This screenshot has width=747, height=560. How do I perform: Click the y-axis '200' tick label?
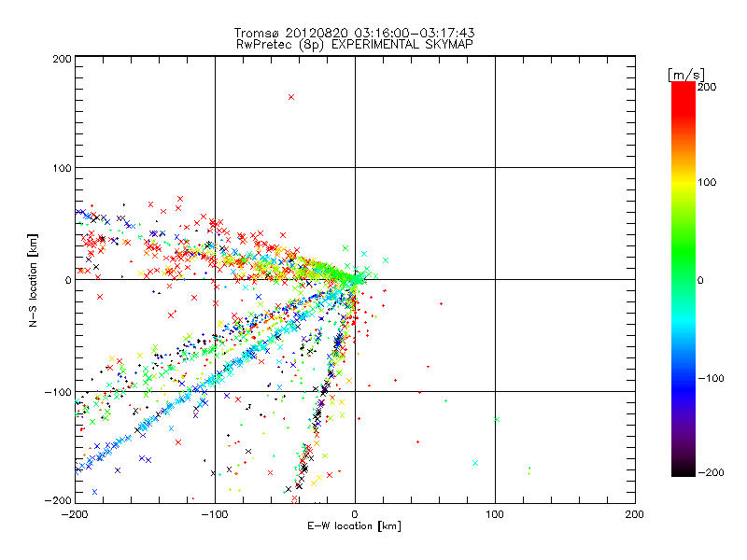[62, 59]
